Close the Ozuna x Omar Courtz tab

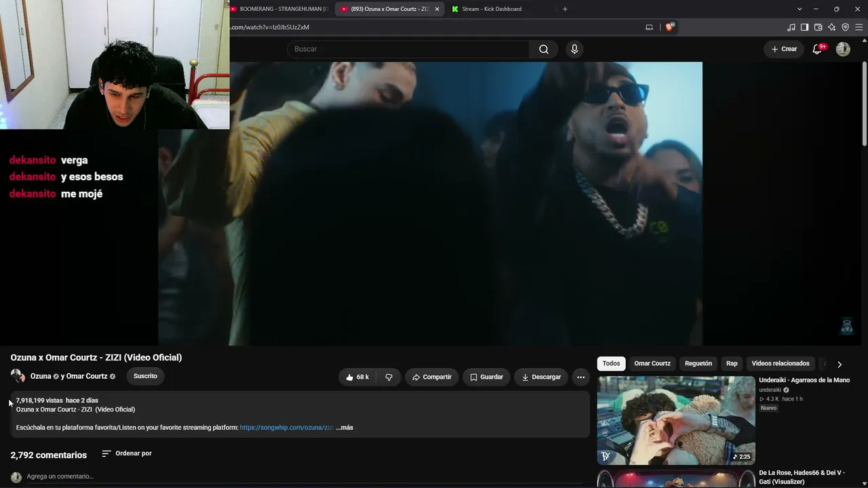click(437, 9)
